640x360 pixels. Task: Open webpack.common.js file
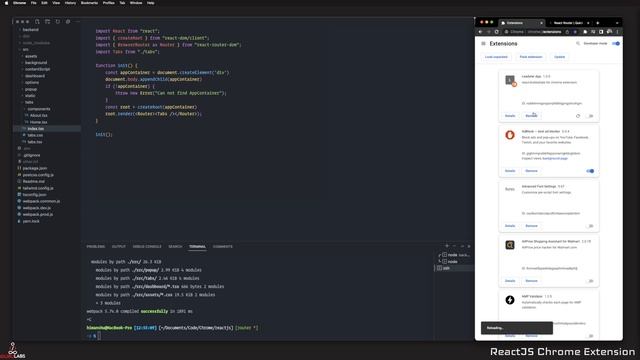tap(41, 201)
